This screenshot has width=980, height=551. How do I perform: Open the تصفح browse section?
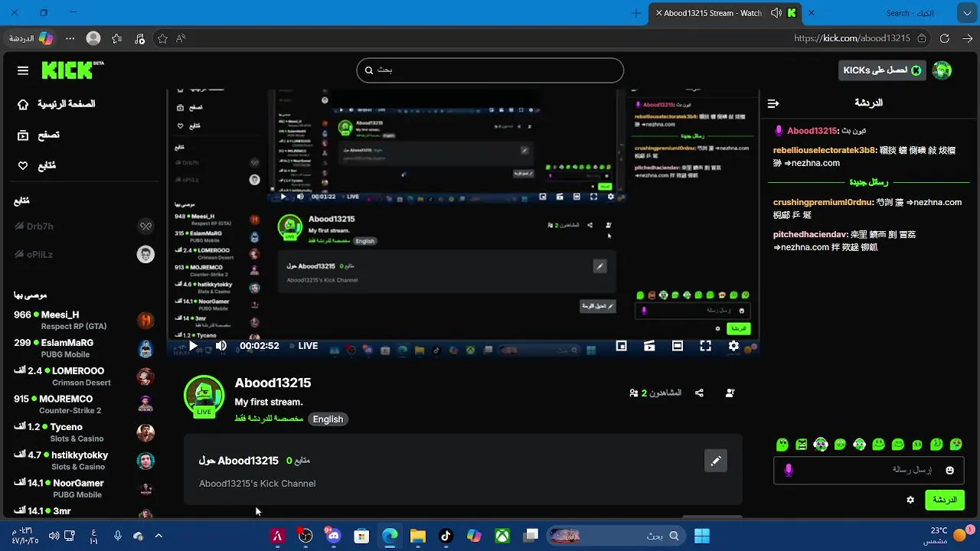click(38, 135)
